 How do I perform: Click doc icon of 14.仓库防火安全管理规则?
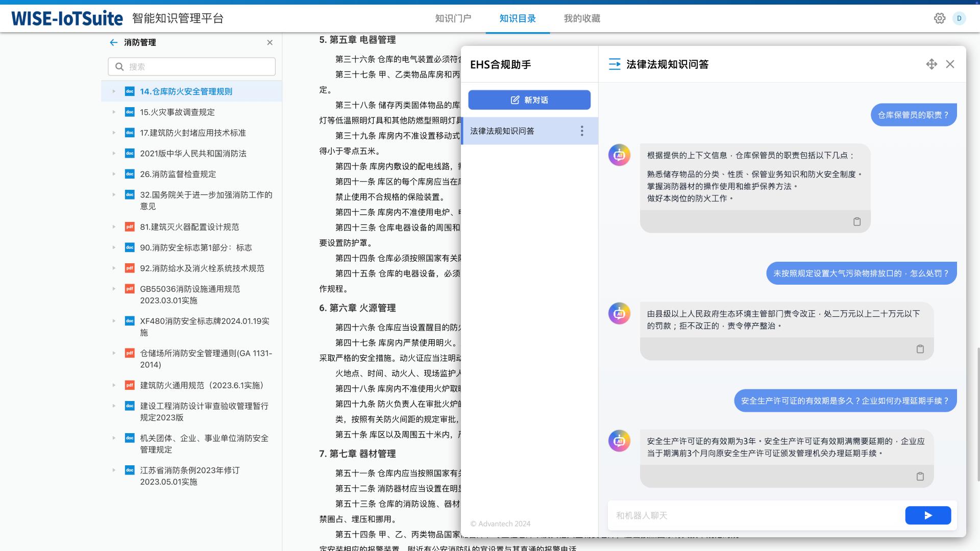pyautogui.click(x=130, y=91)
